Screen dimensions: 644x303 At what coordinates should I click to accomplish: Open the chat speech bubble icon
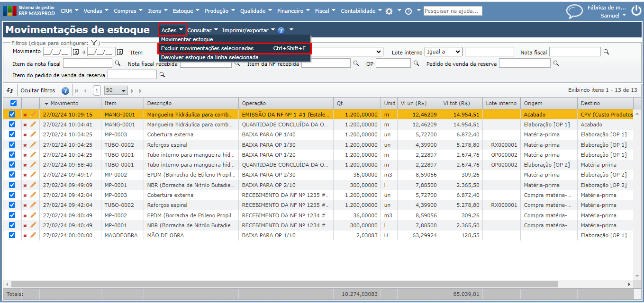tap(574, 11)
